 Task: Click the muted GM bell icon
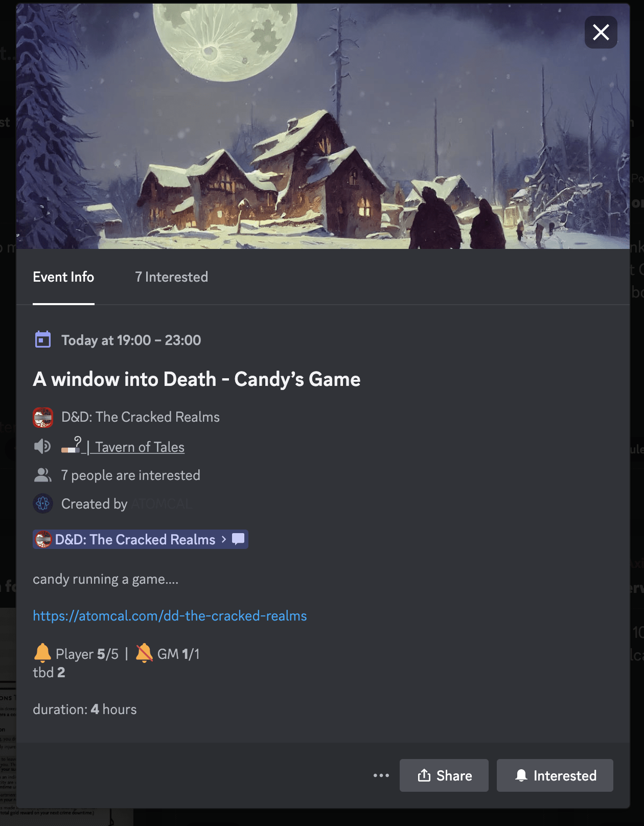click(x=144, y=653)
